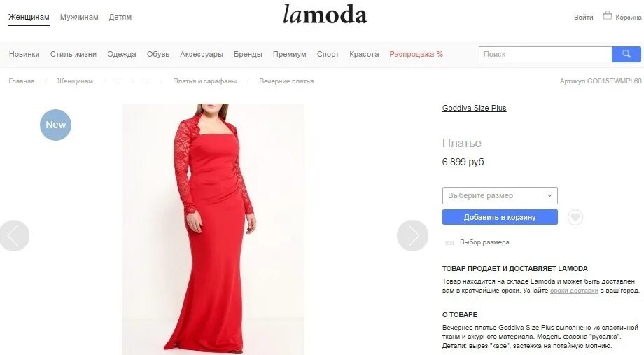The height and width of the screenshot is (355, 644).
Task: Open the shopping cart icon
Action: [608, 15]
